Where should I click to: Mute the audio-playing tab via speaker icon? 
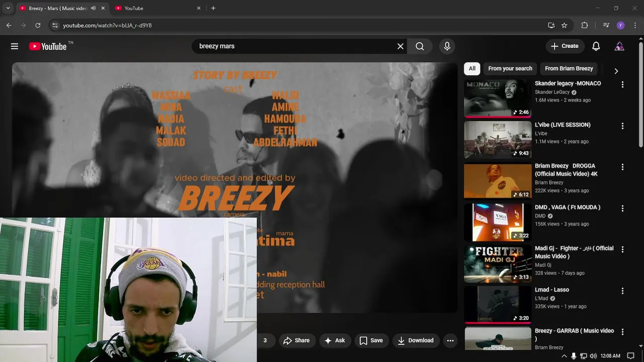(x=94, y=8)
